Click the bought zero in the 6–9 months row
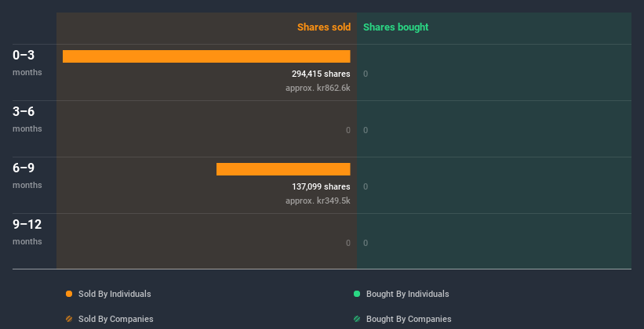Viewport: 644px width, 329px height. point(366,186)
